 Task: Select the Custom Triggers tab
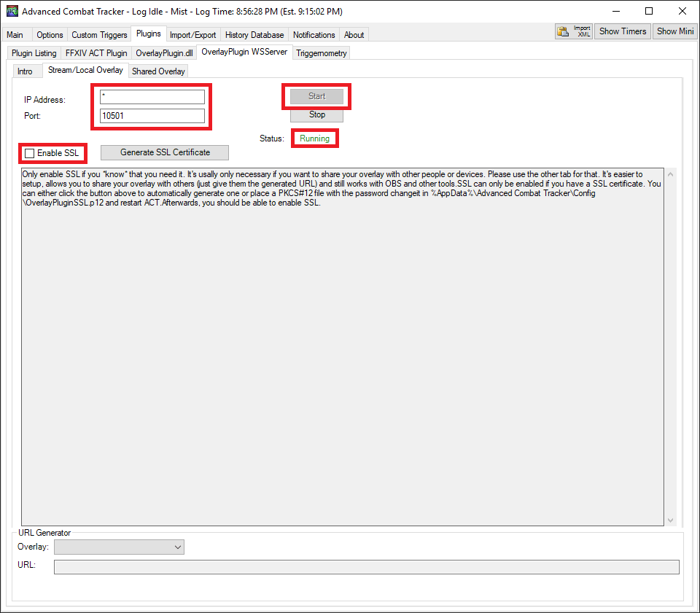(99, 34)
